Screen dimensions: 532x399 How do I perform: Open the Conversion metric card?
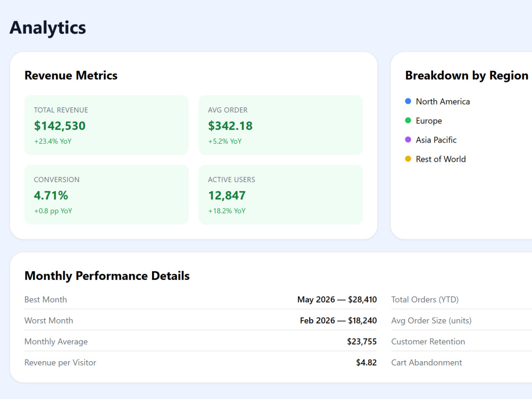click(106, 195)
